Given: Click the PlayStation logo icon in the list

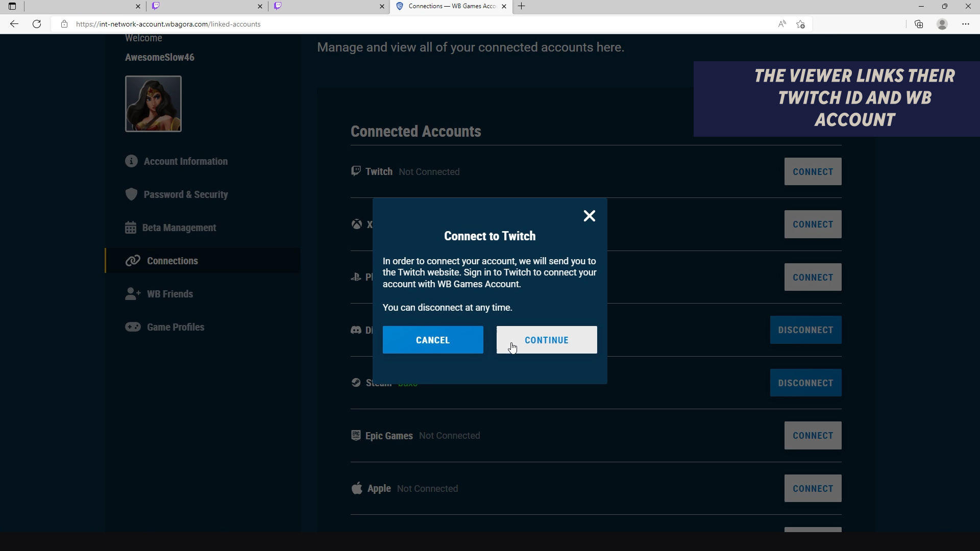Looking at the screenshot, I should 356,277.
